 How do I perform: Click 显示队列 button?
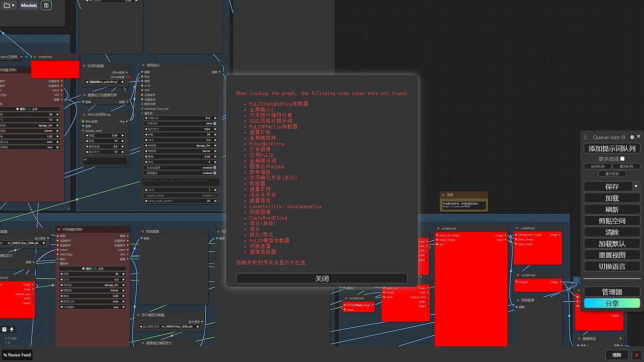[x=626, y=166]
